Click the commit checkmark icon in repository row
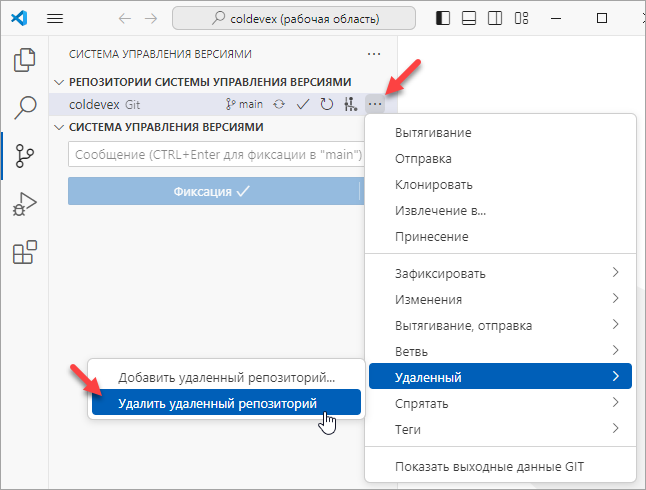 [x=303, y=103]
